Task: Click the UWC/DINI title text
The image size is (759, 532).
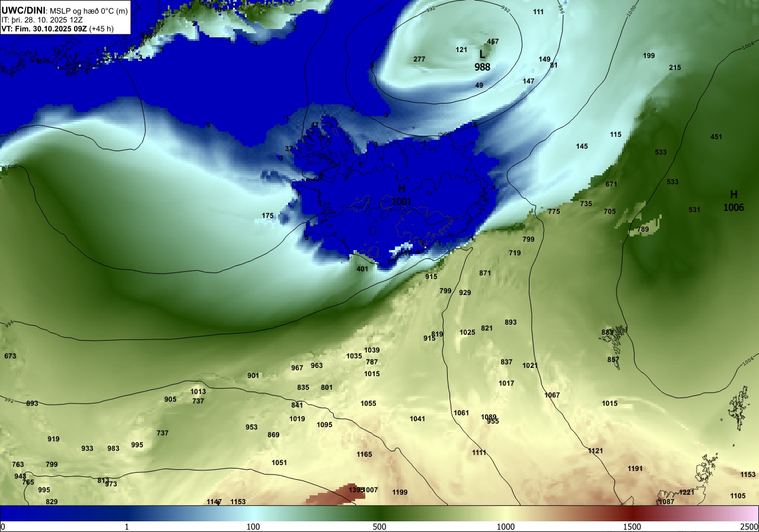Action: 23,10
